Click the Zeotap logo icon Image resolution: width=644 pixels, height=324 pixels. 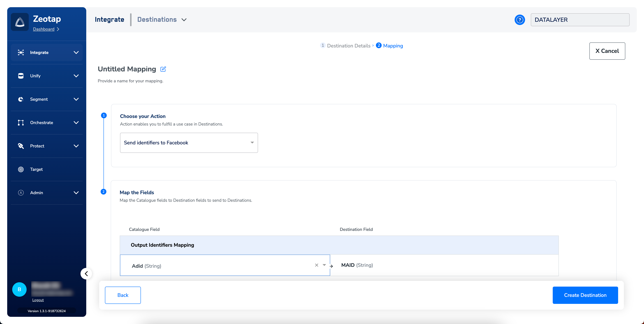point(20,22)
